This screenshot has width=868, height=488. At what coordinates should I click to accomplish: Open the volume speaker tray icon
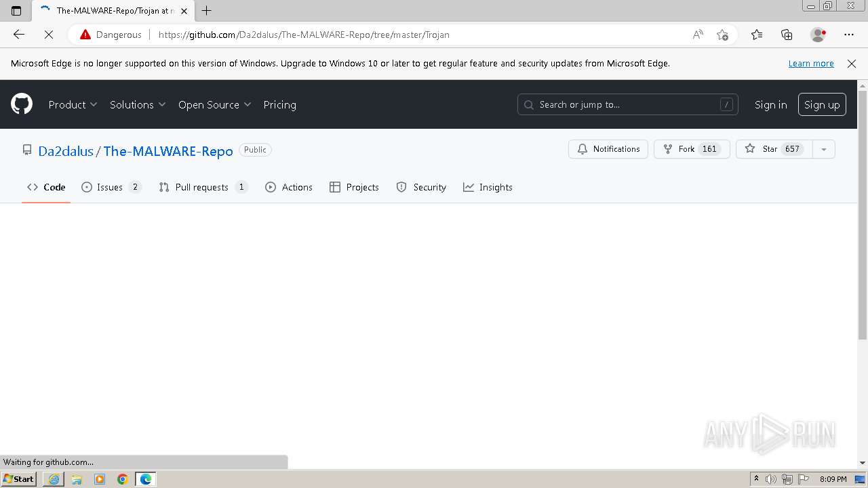[771, 479]
